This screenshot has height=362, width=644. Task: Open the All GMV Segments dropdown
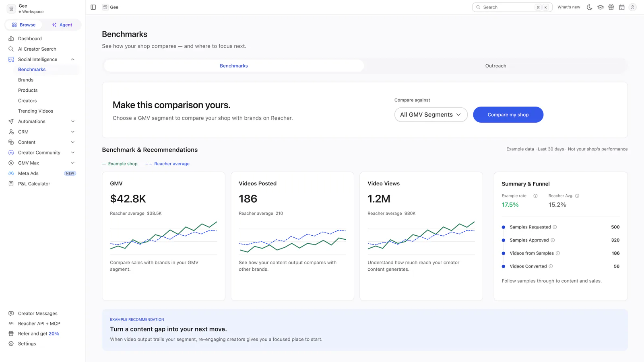click(431, 115)
